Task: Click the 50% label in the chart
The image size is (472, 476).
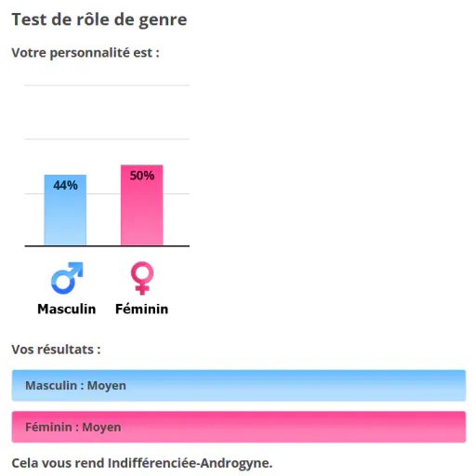Action: (142, 176)
